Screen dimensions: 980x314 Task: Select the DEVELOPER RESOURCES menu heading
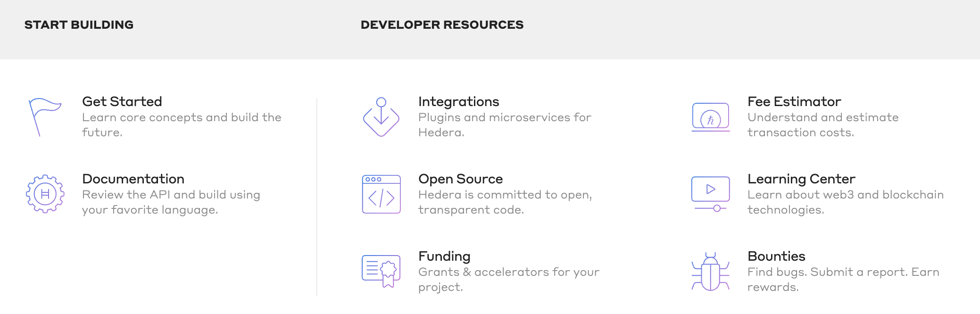click(442, 25)
